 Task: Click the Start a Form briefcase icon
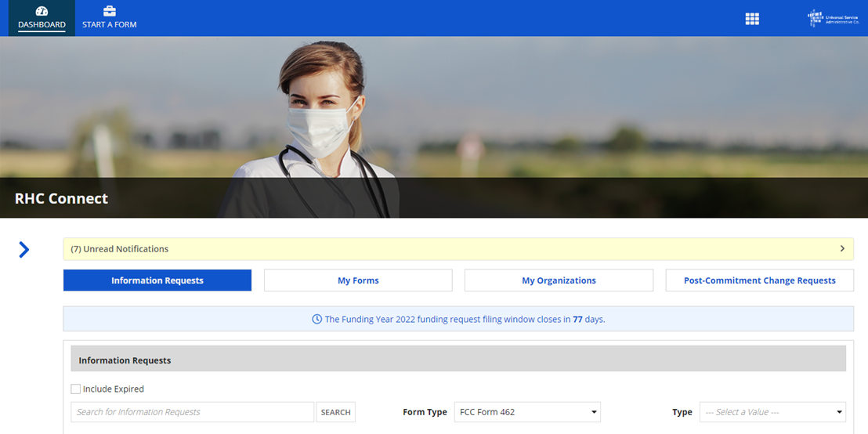point(110,11)
